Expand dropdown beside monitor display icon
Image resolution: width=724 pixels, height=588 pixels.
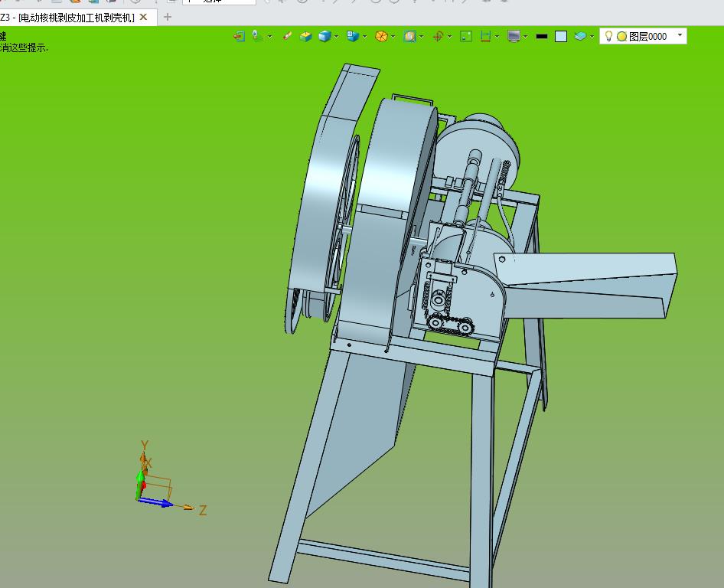[526, 37]
